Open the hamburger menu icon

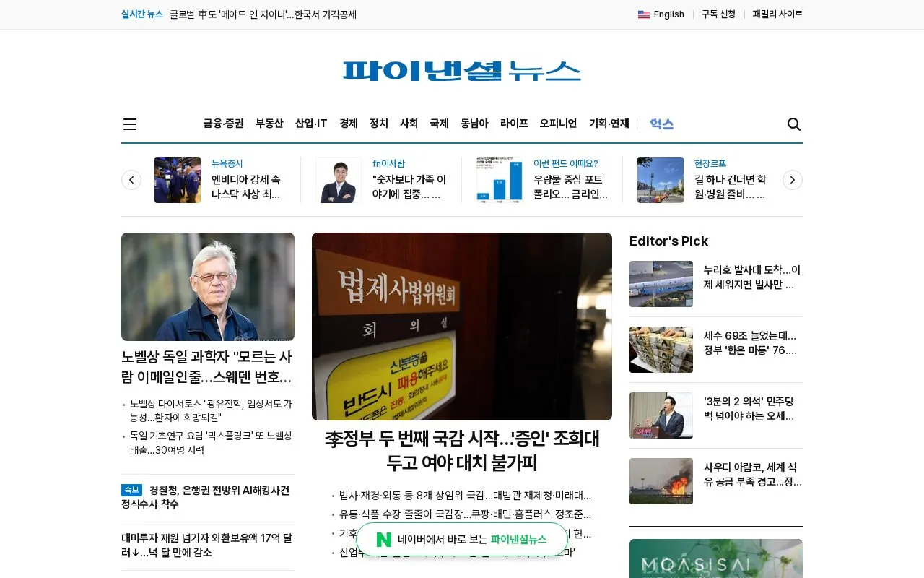[130, 124]
